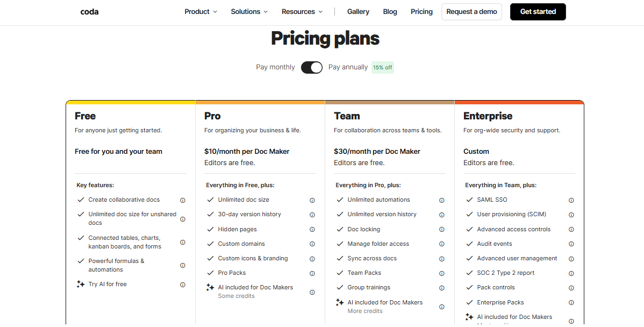Image resolution: width=644 pixels, height=327 pixels.
Task: Expand the Product dropdown menu
Action: point(201,11)
